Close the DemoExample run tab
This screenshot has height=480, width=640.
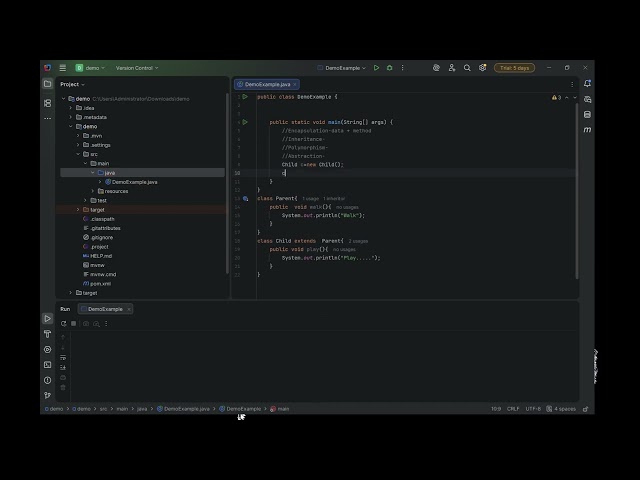click(x=129, y=309)
